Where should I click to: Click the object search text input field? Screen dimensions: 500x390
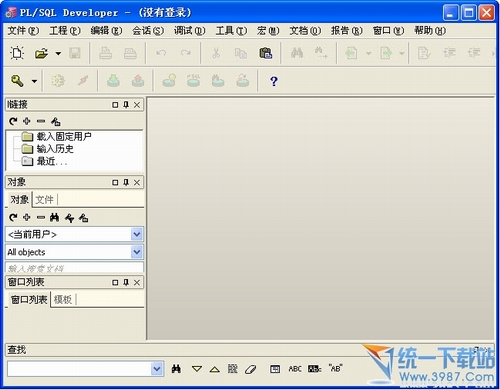[75, 268]
